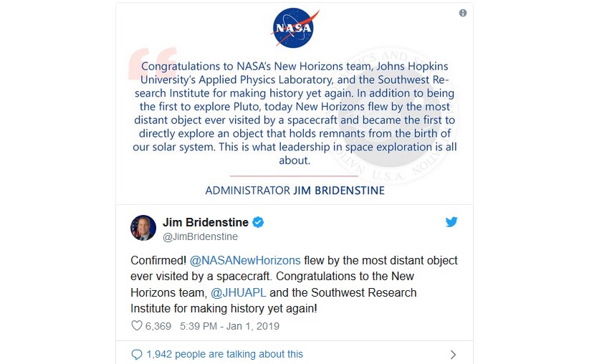Viewport: 607px width, 364px height.
Task: Click the Jim Bridenstine display name
Action: [x=204, y=222]
